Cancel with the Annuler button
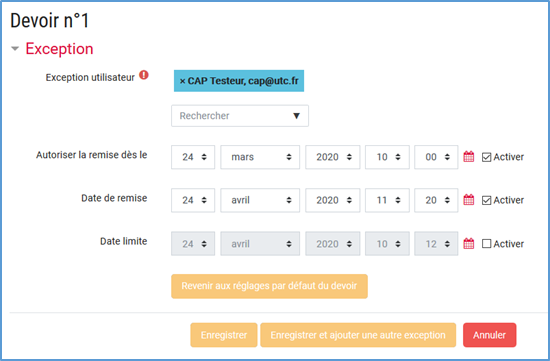This screenshot has width=550, height=361. (489, 335)
